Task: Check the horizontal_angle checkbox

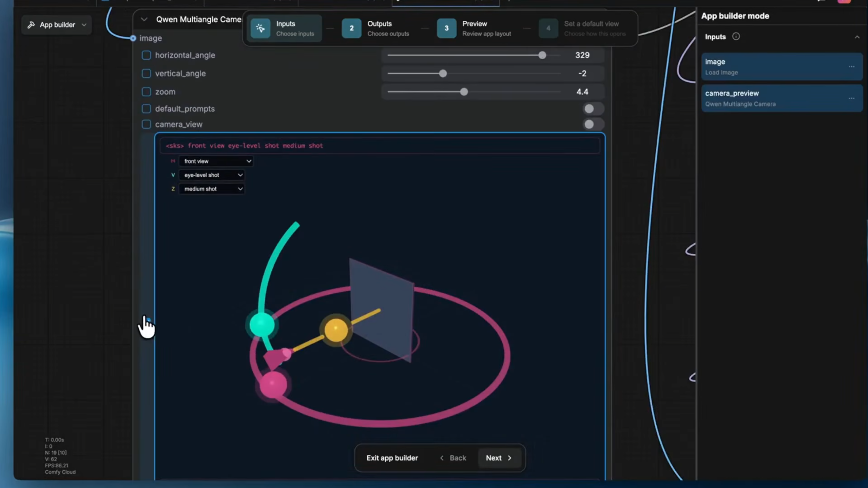Action: click(x=146, y=55)
